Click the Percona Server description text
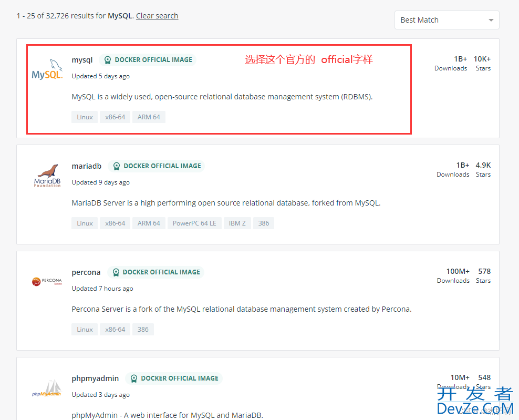This screenshot has width=519, height=420. [242, 309]
